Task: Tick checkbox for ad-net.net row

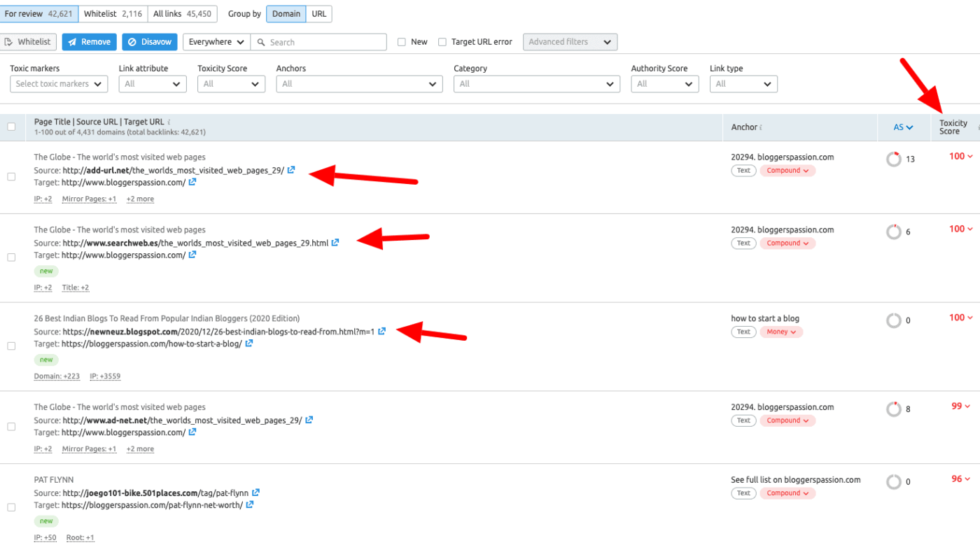Action: pyautogui.click(x=11, y=426)
